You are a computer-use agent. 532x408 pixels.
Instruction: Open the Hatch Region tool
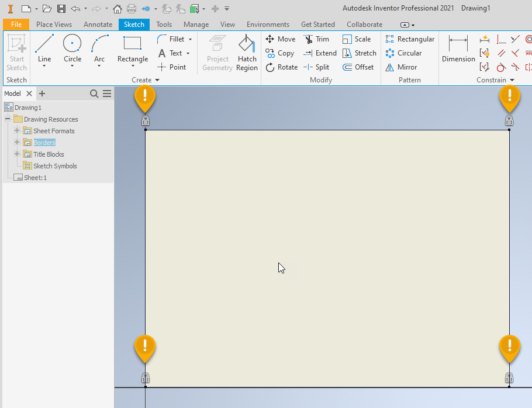pyautogui.click(x=246, y=51)
